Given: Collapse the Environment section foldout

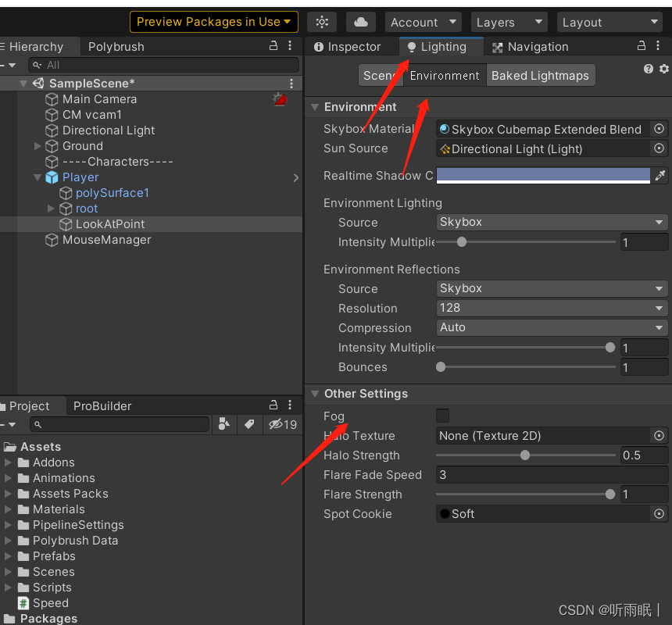Looking at the screenshot, I should [315, 107].
